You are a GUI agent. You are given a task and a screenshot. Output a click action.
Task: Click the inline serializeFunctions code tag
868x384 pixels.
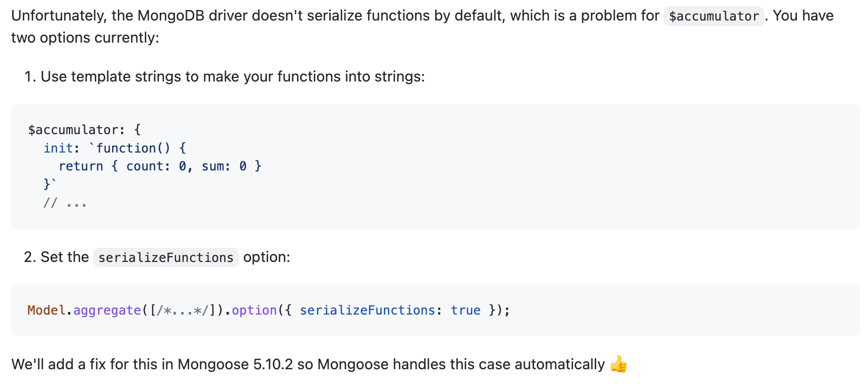166,257
